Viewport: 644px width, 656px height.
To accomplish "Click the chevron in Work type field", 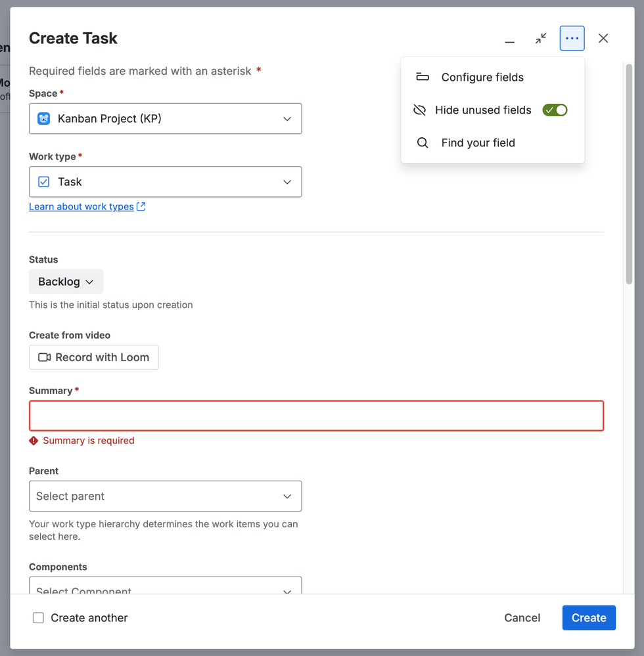I will pyautogui.click(x=287, y=182).
